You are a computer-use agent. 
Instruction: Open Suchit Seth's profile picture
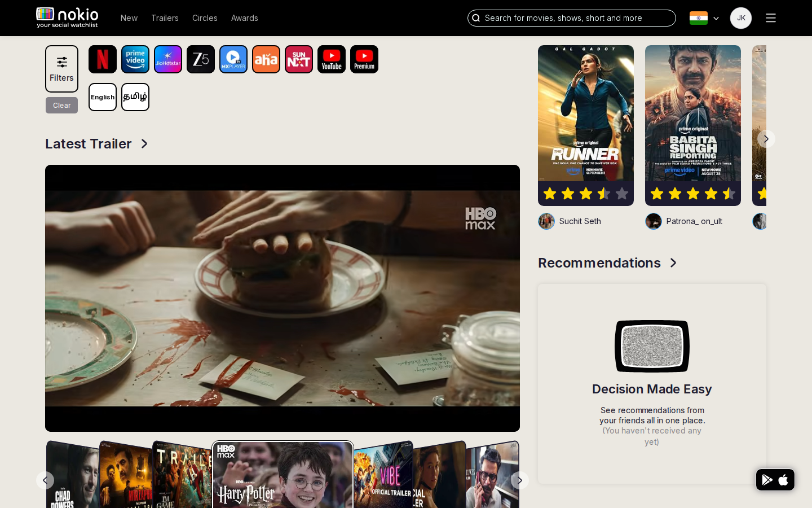[546, 221]
